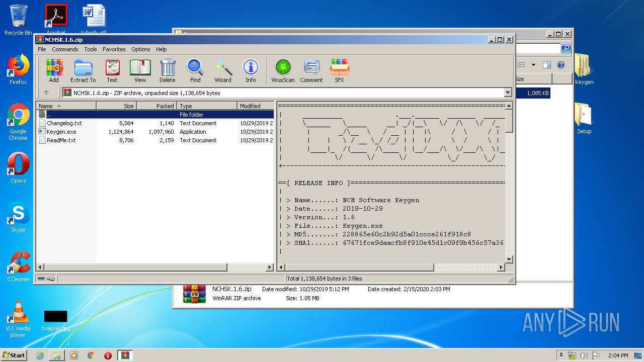Click the Start button
Image resolution: width=644 pixels, height=362 pixels.
click(x=14, y=355)
